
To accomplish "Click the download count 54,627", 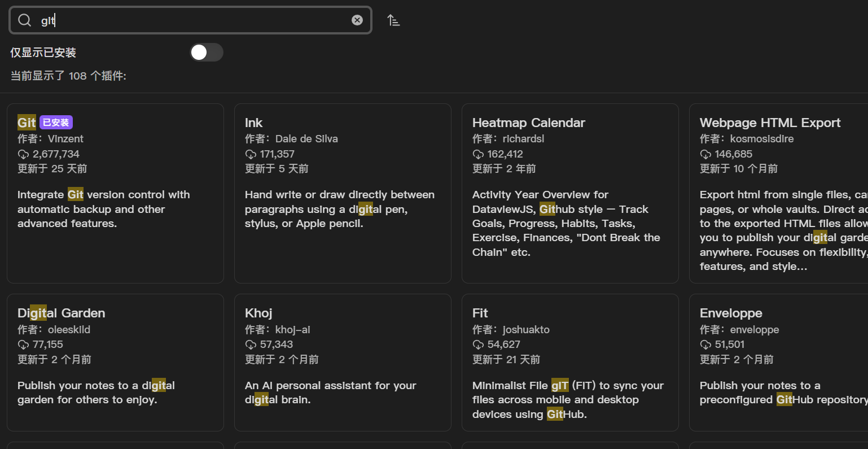I will [504, 345].
